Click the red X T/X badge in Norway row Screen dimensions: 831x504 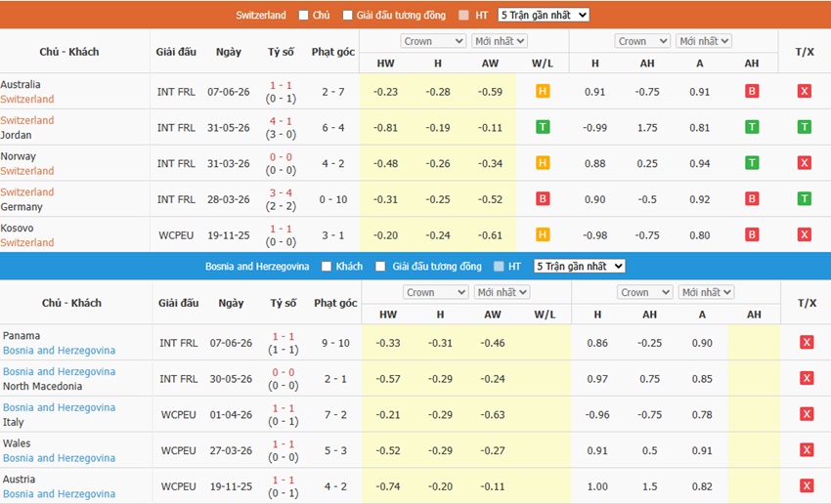[x=804, y=163]
